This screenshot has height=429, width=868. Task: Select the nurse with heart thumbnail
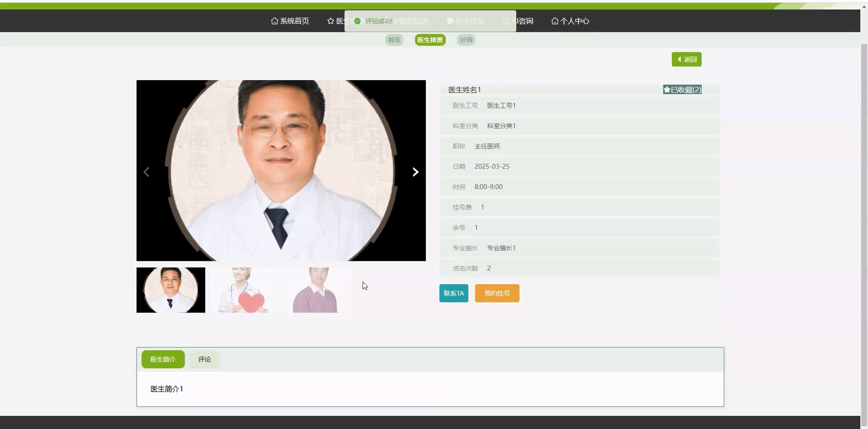(x=244, y=290)
